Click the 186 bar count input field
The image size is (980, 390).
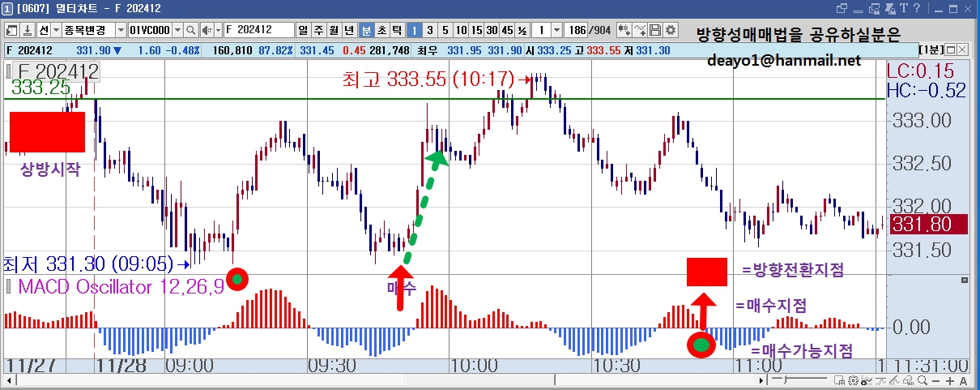pyautogui.click(x=576, y=30)
